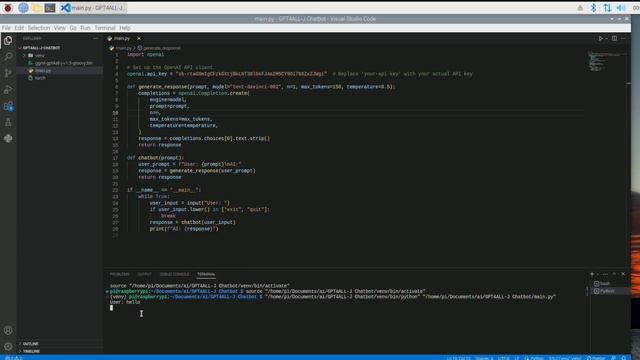Open the Edit menu
Image resolution: width=640 pixels, height=360 pixels.
pos(19,28)
